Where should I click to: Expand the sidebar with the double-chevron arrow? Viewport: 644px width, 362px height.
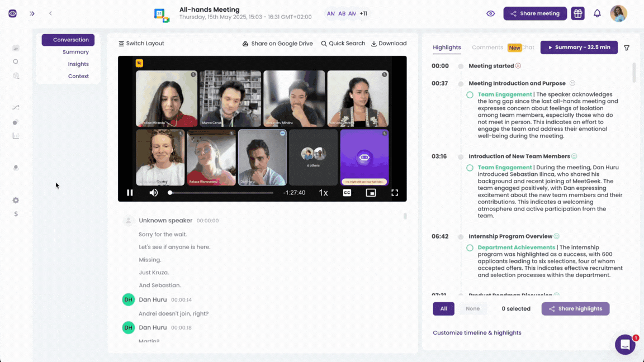coord(32,13)
